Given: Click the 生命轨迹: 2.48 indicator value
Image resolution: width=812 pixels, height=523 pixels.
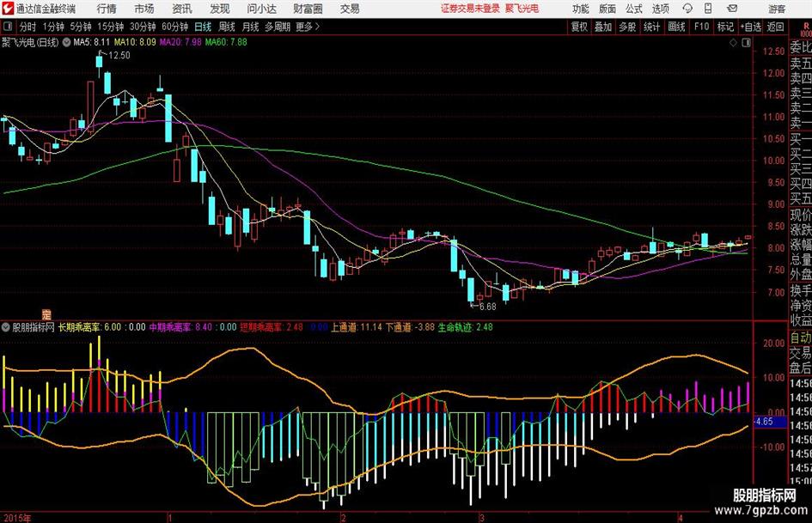Looking at the screenshot, I should (465, 327).
